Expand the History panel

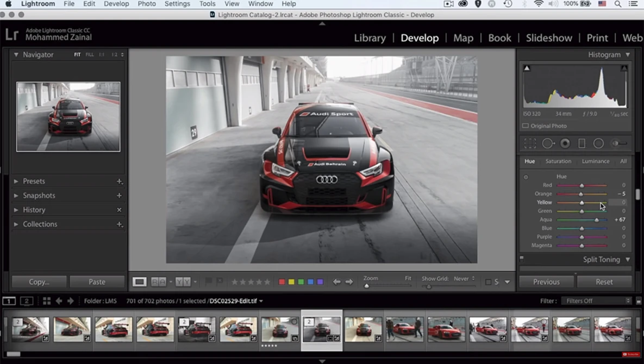click(x=16, y=210)
